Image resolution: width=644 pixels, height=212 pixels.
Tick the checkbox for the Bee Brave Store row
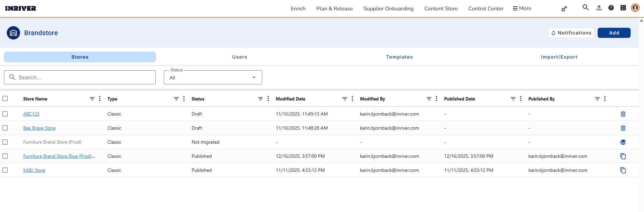5,128
